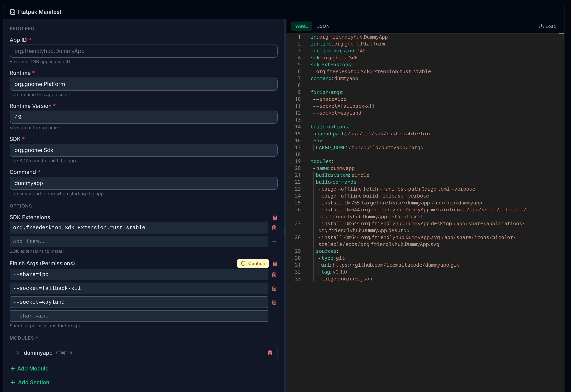
Task: Switch to the JSON tab
Action: click(323, 26)
